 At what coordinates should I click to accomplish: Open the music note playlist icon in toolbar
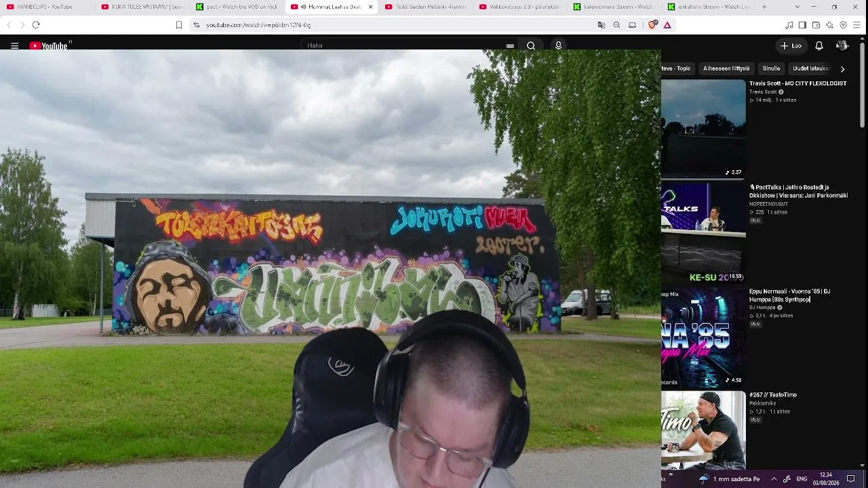[789, 25]
